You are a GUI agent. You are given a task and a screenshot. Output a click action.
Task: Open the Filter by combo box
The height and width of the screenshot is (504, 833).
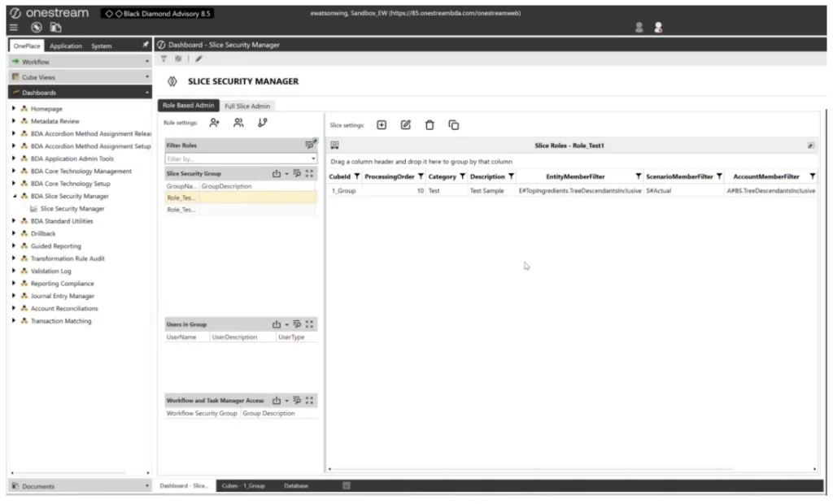pyautogui.click(x=241, y=159)
